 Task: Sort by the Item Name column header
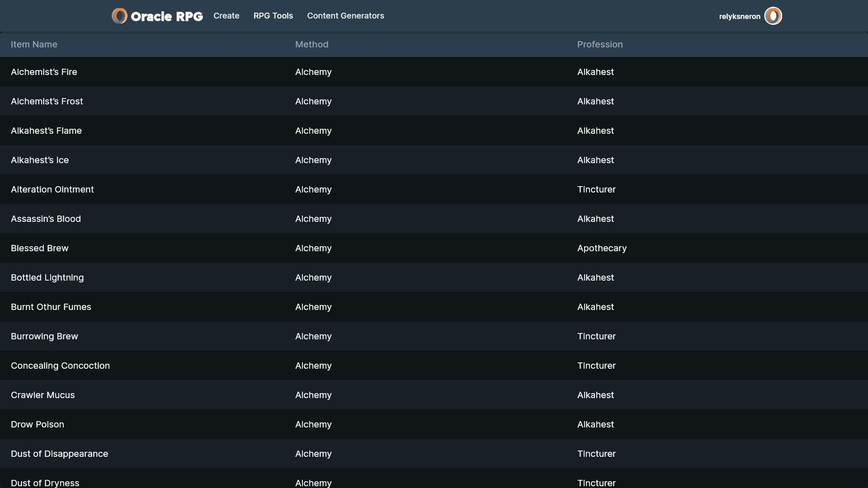[34, 44]
